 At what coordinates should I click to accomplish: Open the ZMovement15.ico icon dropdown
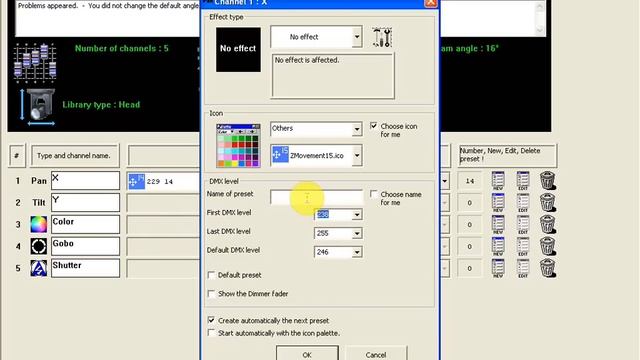(x=357, y=156)
